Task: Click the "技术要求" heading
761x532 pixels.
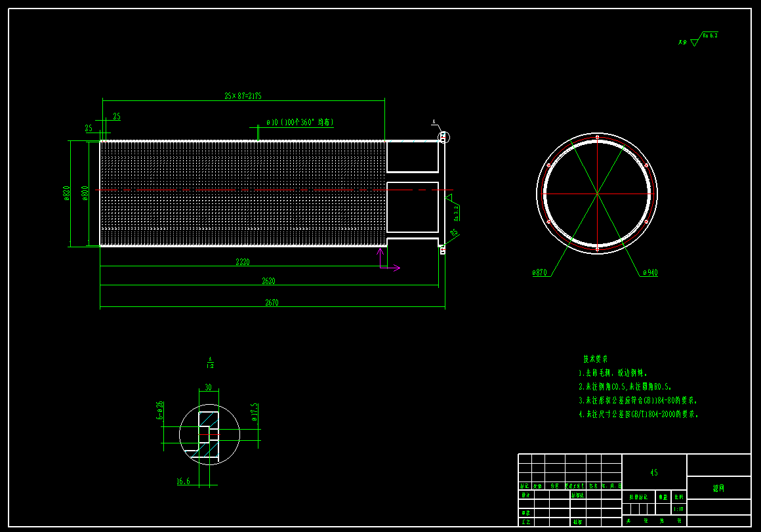Action: pyautogui.click(x=596, y=359)
